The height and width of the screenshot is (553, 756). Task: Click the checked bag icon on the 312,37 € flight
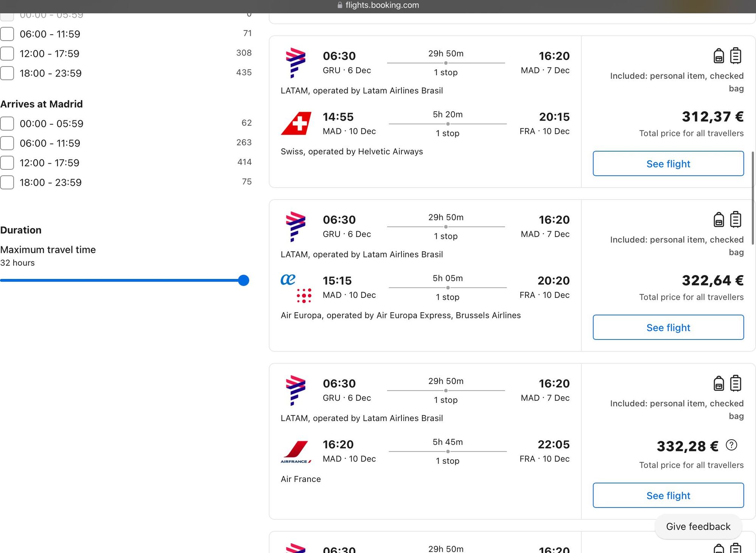pos(735,56)
